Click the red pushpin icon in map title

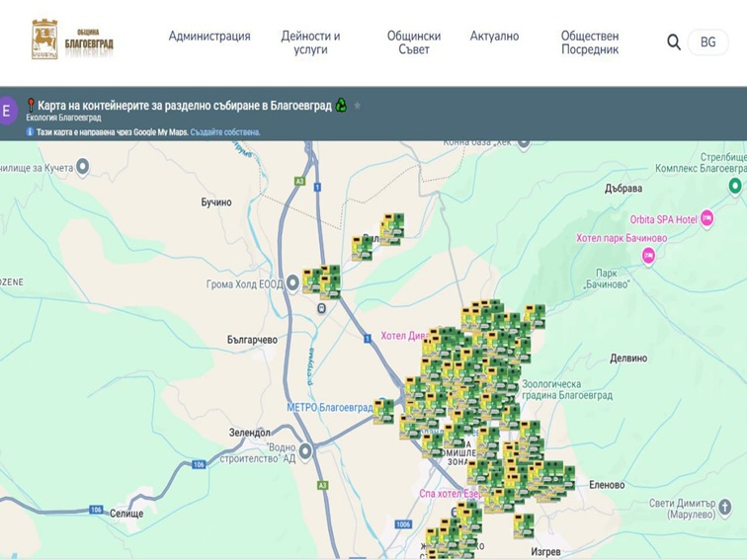click(x=31, y=106)
